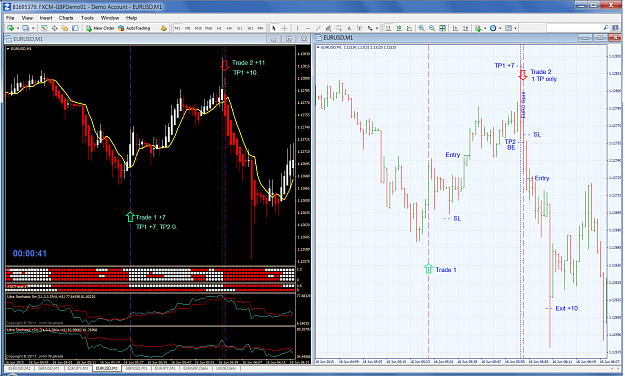Switch to the GBPUSD,M1 chart tab
Image resolution: width=625 pixels, height=376 pixels.
tap(49, 368)
